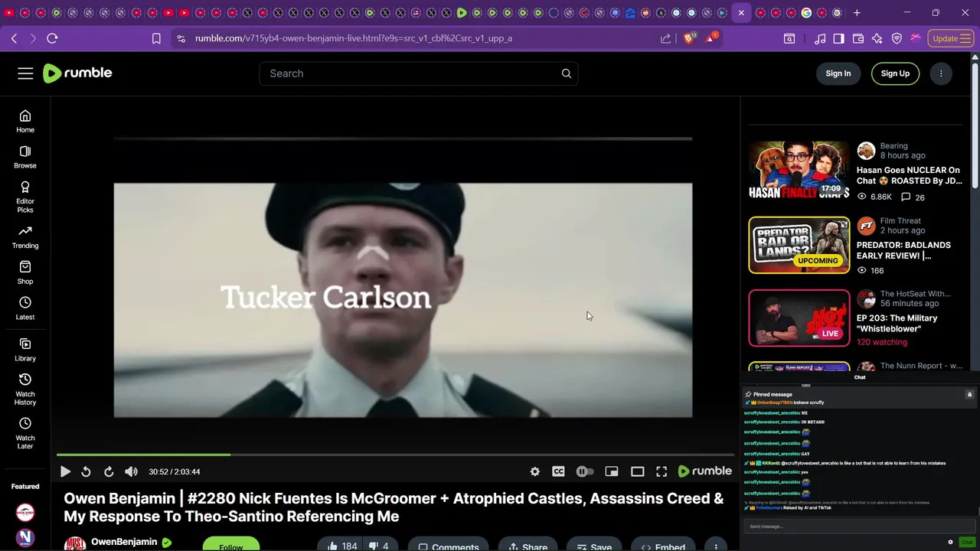Open the Brave Wallet icon
Screen dimensions: 980x551
click(858, 38)
